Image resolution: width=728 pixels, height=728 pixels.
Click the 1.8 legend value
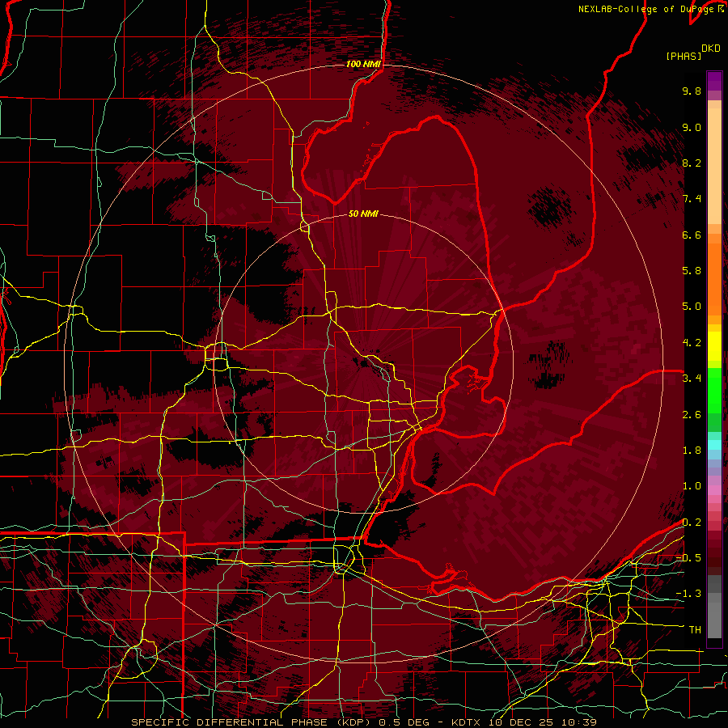pos(692,451)
